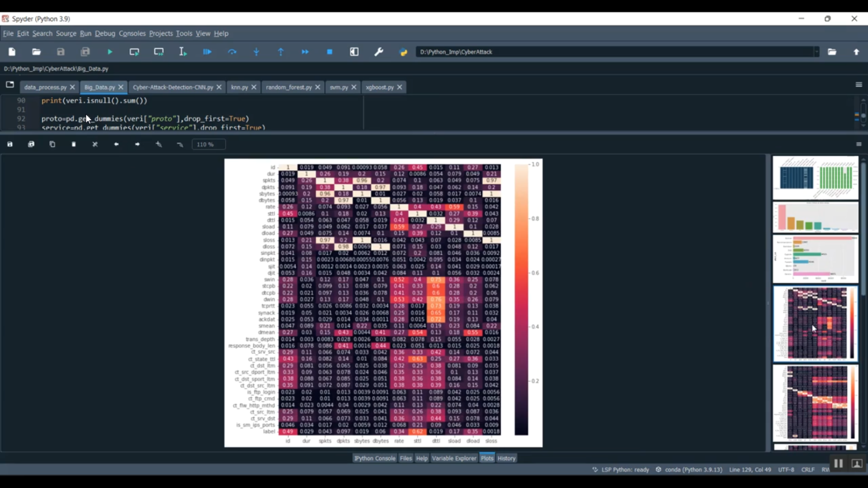Open the IPython Console pane
Image resolution: width=868 pixels, height=488 pixels.
374,458
